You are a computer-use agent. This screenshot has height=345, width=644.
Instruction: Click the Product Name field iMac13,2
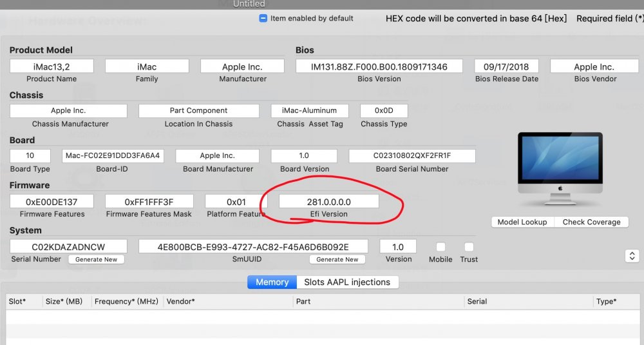pos(52,66)
